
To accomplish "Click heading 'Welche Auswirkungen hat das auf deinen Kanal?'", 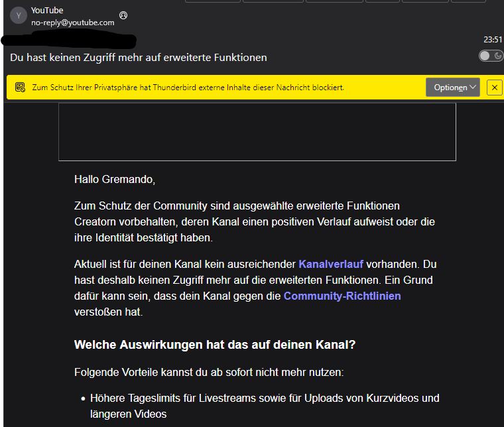I will (215, 344).
